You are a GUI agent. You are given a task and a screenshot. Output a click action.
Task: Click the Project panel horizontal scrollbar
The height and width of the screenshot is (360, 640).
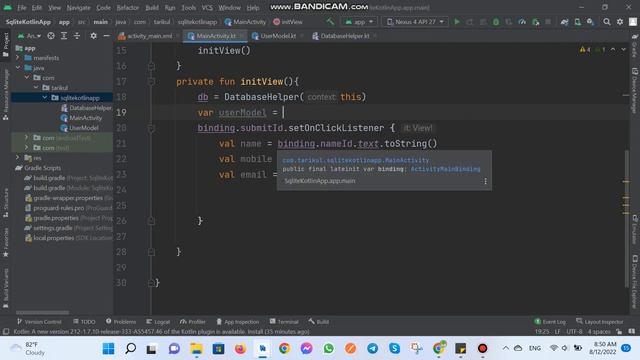[42, 313]
